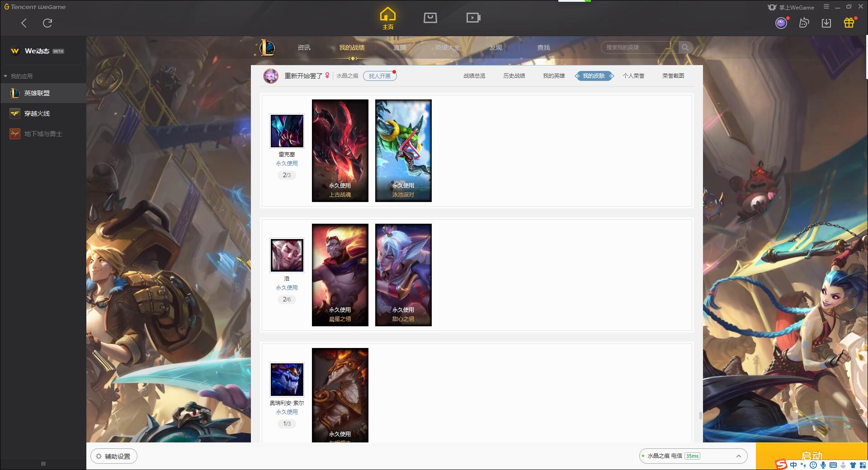Click the League of Legends logo
Viewport: 868px width, 470px height.
pos(267,47)
